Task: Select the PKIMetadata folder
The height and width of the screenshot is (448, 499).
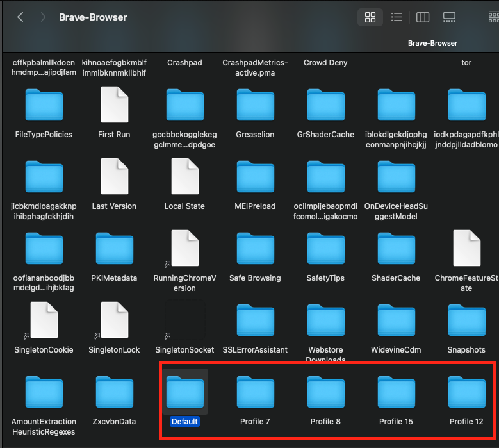Action: (x=114, y=249)
